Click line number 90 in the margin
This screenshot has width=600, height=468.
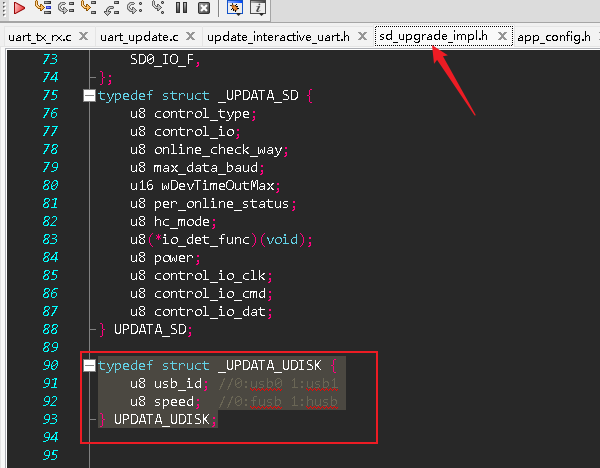50,365
